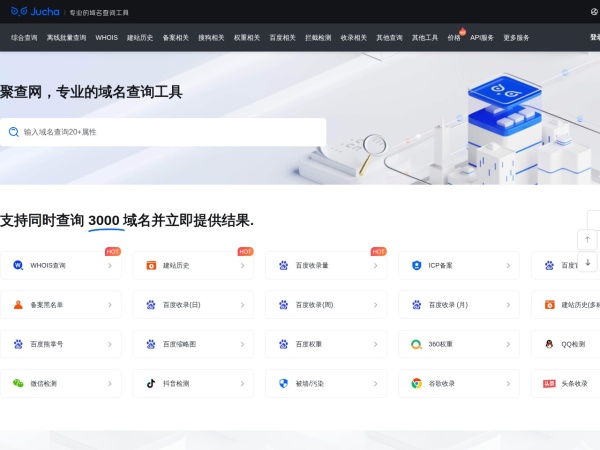Click the WHOIS查询 card icon
This screenshot has width=600, height=450.
18,265
